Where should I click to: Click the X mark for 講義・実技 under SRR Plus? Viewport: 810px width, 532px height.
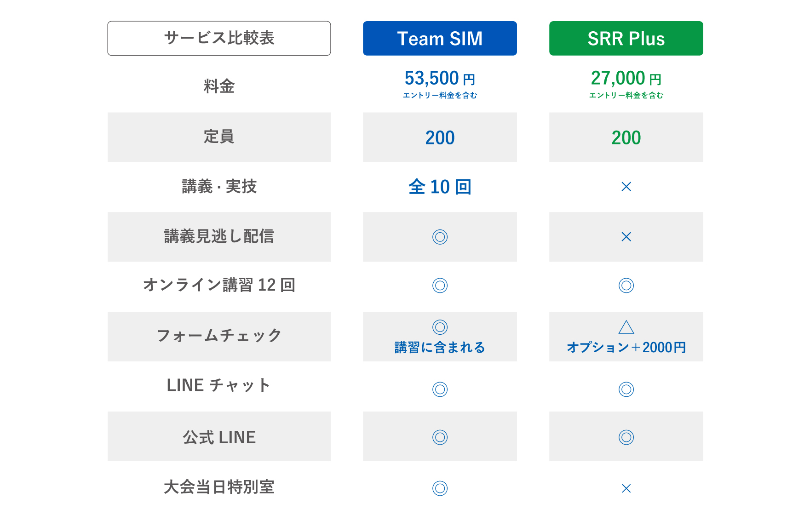tap(626, 187)
